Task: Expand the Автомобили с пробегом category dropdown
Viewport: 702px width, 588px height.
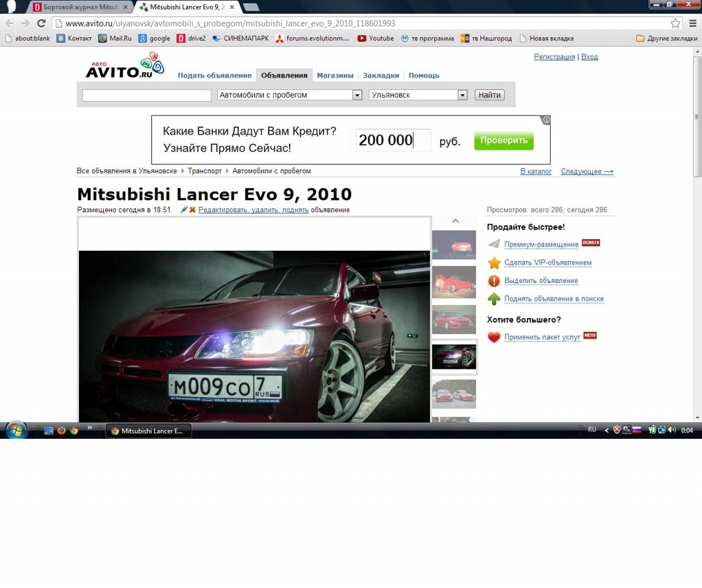Action: tap(290, 95)
